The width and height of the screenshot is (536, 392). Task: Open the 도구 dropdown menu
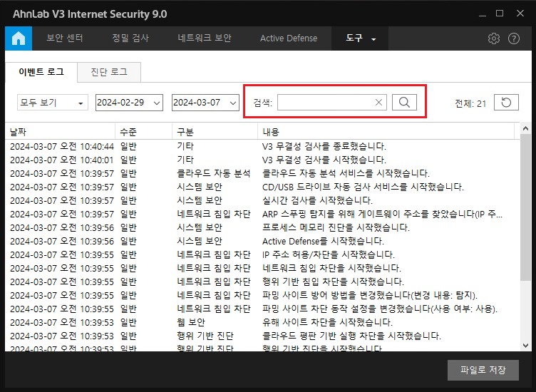click(360, 38)
